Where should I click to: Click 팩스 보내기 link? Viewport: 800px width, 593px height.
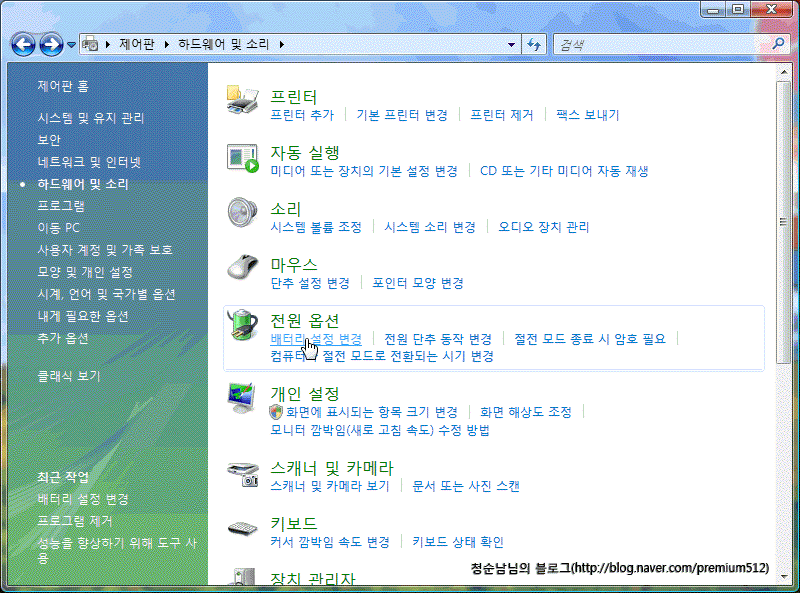(x=588, y=115)
